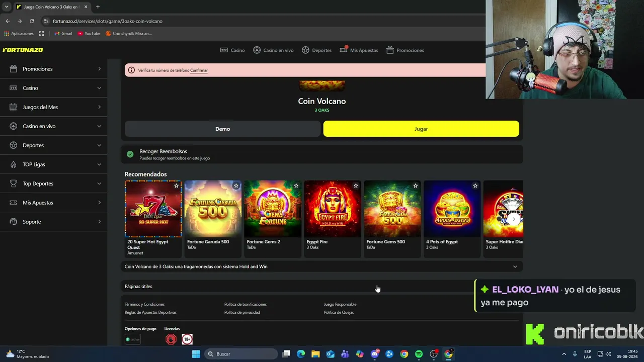The width and height of the screenshot is (644, 362).
Task: Open the Fortune Gems 2 game thumbnail
Action: (x=273, y=209)
